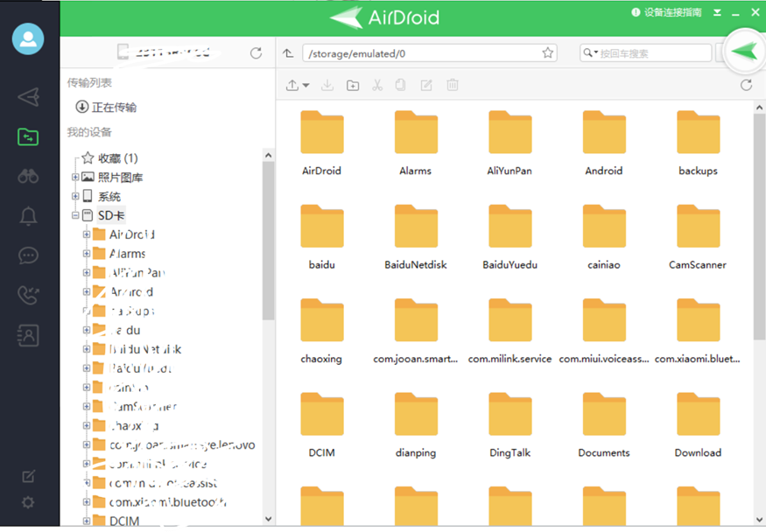Expand the DCIM folder in tree

coord(87,521)
